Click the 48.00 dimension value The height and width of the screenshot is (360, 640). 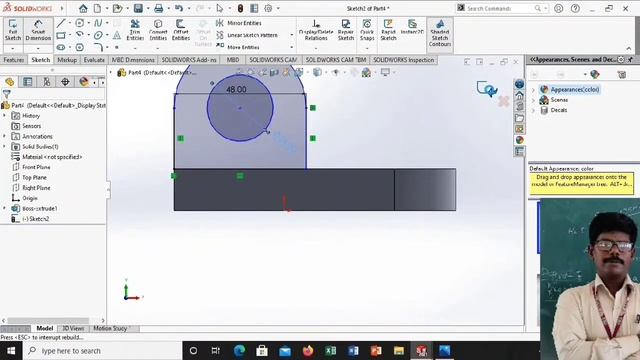[x=236, y=89]
